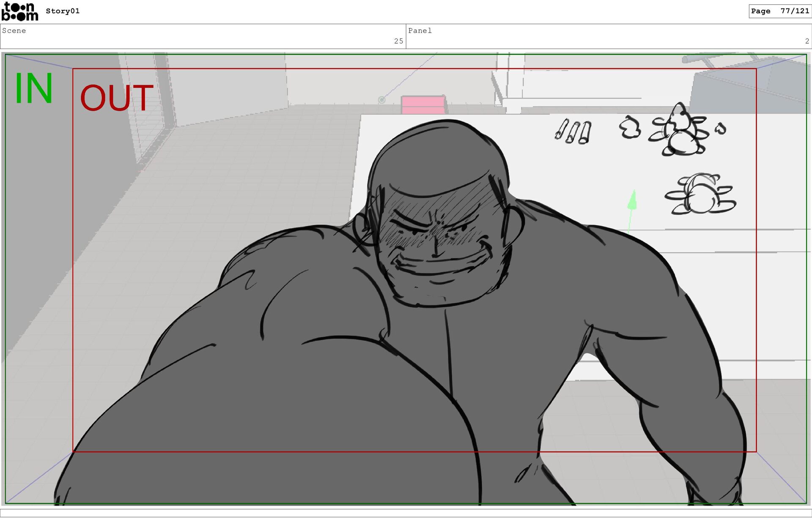Image resolution: width=812 pixels, height=525 pixels.
Task: Click the Toon Boom logo
Action: pyautogui.click(x=20, y=11)
